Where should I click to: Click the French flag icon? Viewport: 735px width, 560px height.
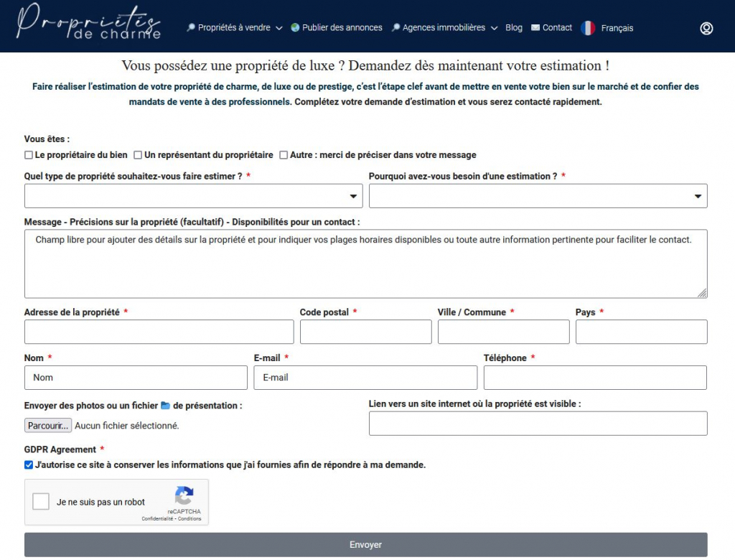(588, 28)
